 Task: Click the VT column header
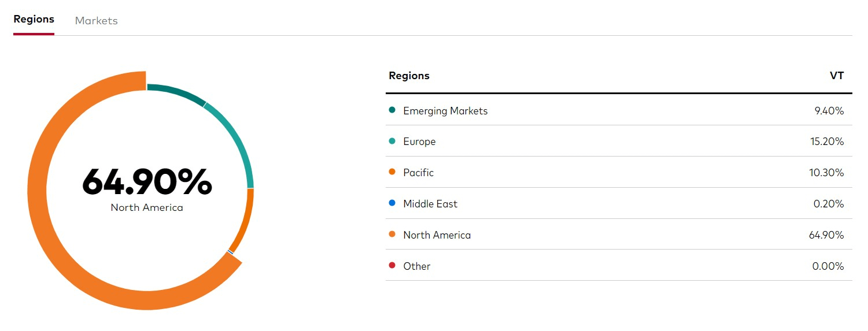(836, 76)
